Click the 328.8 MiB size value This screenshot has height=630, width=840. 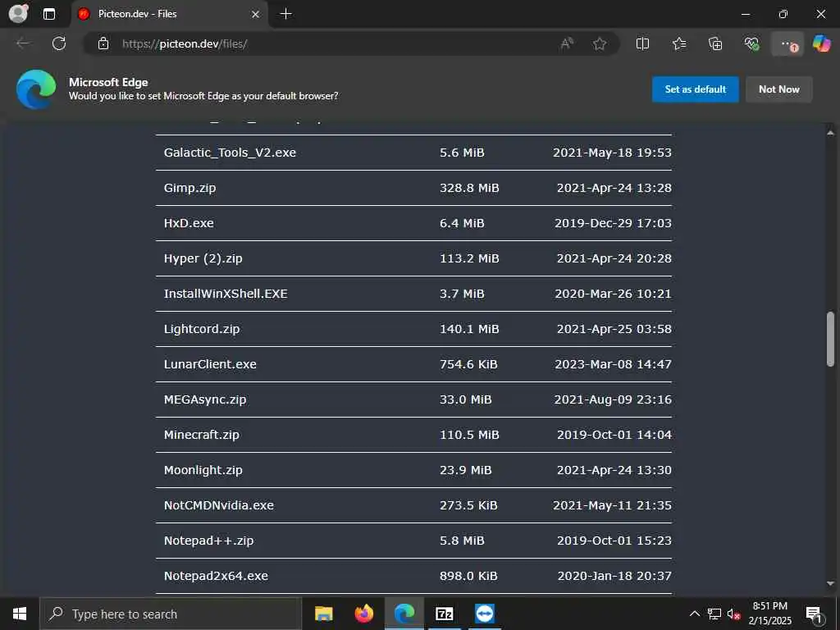click(469, 188)
